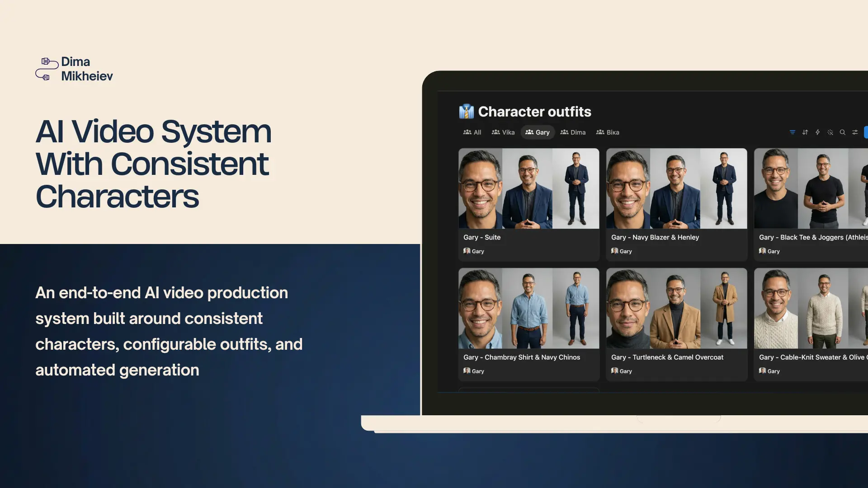The height and width of the screenshot is (488, 868).
Task: Click the Character outfits page title
Action: pos(535,112)
